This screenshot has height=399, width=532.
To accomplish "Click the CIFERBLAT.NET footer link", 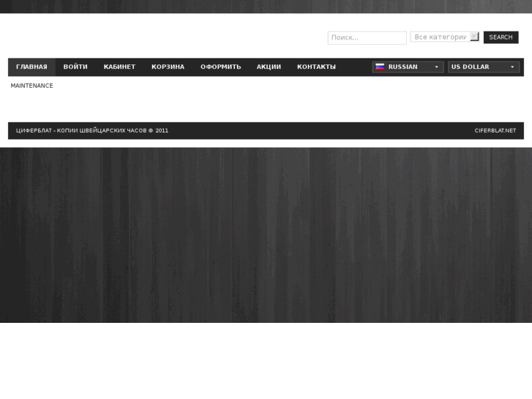I will click(x=495, y=131).
